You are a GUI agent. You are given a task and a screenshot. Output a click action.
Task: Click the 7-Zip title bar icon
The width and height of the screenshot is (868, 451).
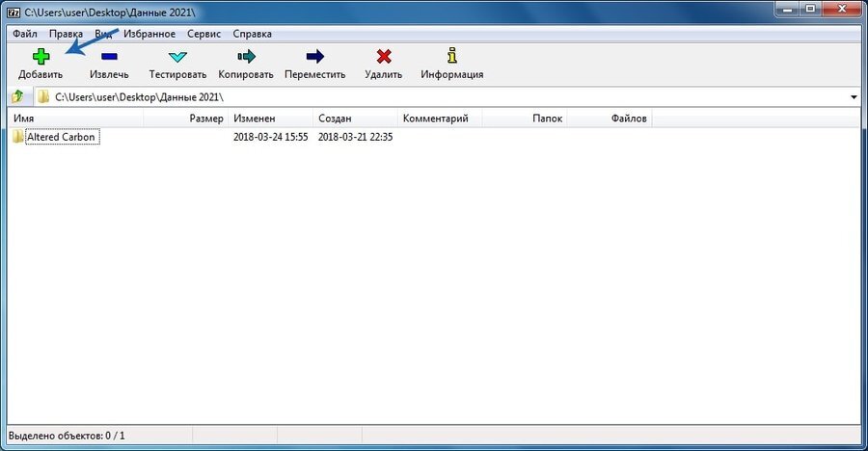pyautogui.click(x=14, y=13)
